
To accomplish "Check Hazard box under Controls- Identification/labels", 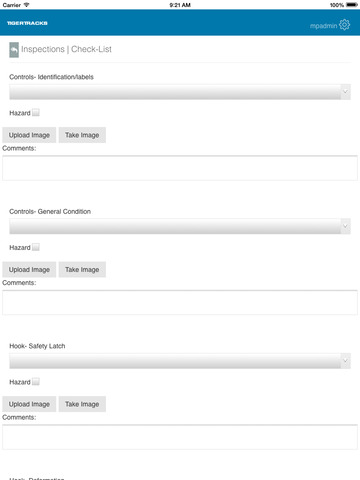I will [36, 112].
